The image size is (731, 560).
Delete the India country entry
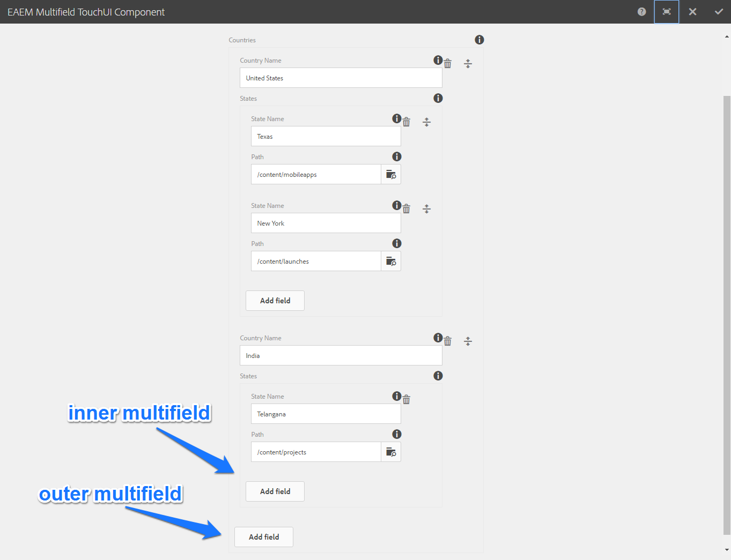448,341
